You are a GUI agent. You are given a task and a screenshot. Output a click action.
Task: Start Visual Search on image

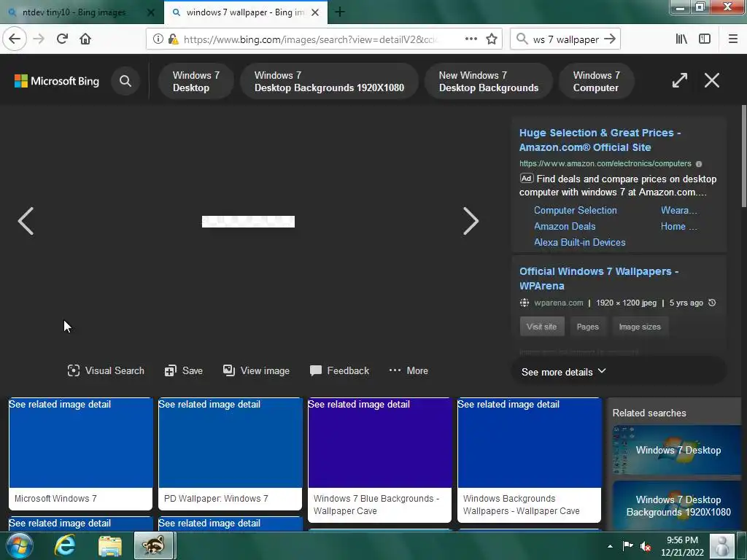coord(106,370)
